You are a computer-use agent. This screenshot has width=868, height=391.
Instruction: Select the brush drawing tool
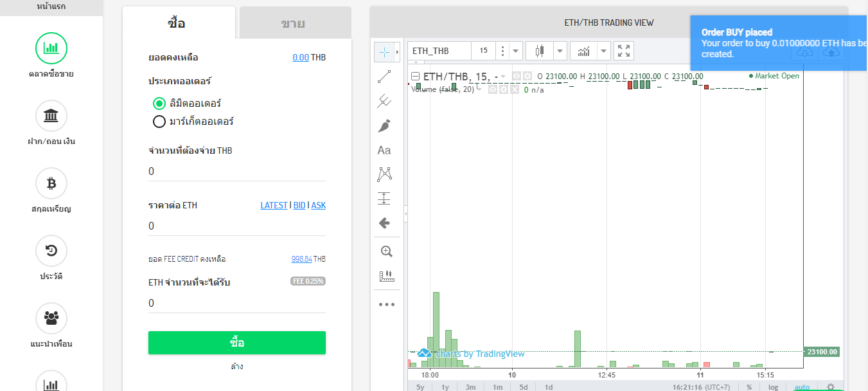(x=384, y=125)
